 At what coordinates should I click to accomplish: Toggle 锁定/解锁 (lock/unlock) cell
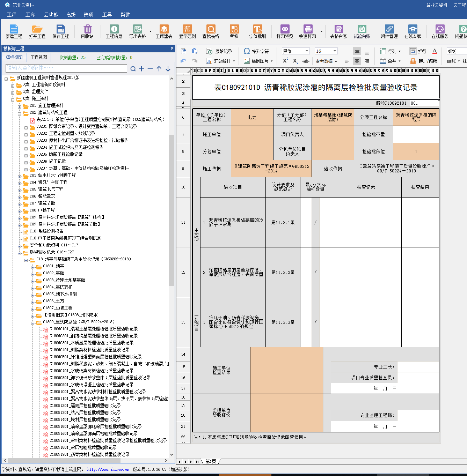[423, 61]
